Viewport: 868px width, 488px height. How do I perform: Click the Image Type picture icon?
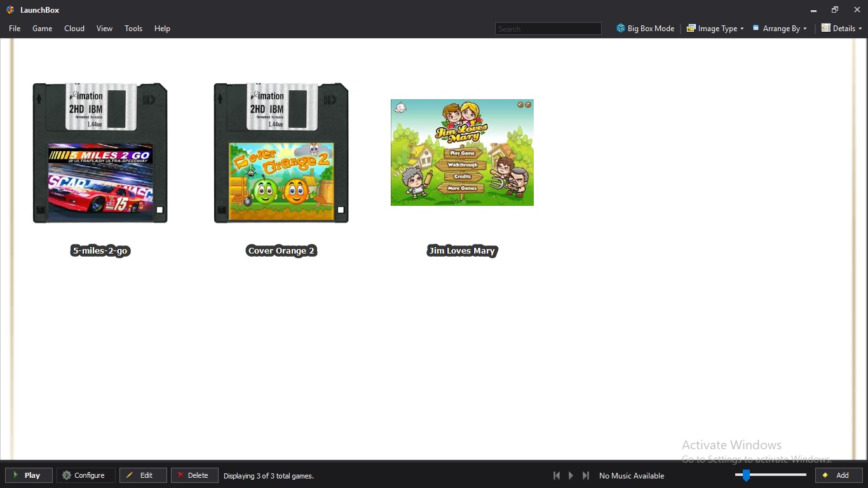point(691,29)
